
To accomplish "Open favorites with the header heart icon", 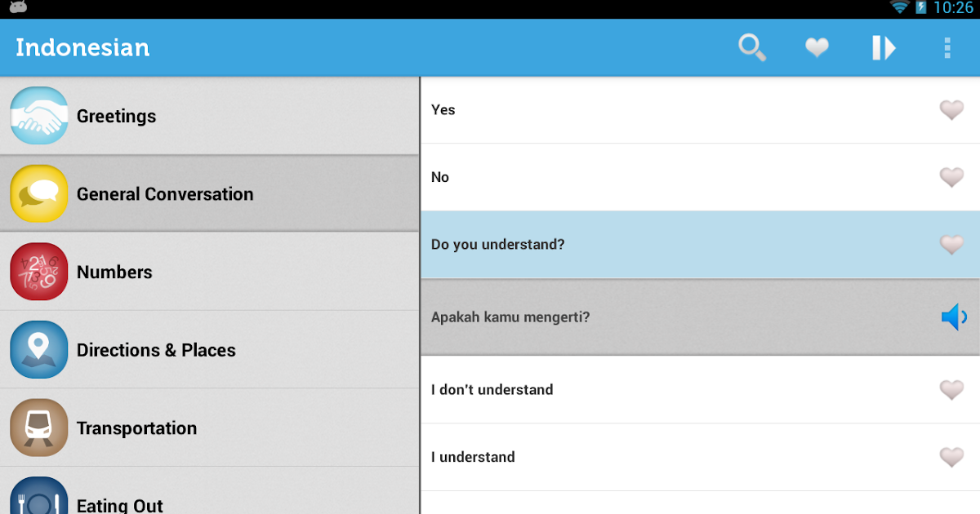I will pyautogui.click(x=817, y=48).
